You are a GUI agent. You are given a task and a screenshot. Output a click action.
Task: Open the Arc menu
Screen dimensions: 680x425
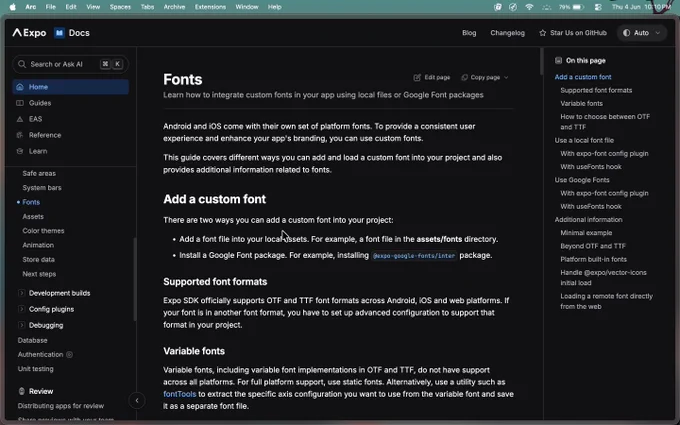point(31,7)
